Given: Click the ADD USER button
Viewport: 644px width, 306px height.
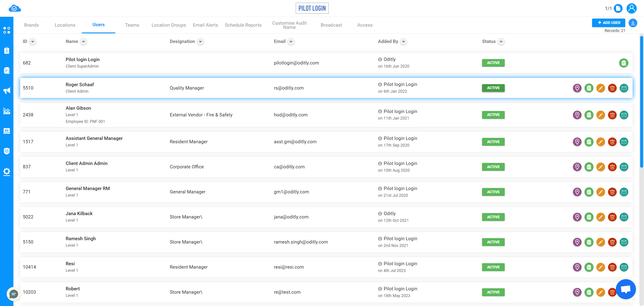Looking at the screenshot, I should (609, 23).
